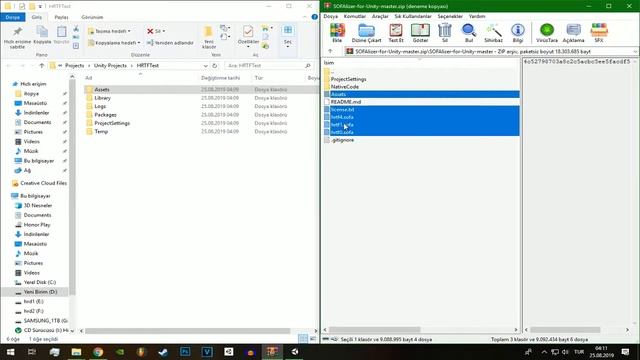Viewport: 640px width, 360px height.
Task: Click Dizine Çıkart extract icon in WinRAR
Action: point(366,33)
